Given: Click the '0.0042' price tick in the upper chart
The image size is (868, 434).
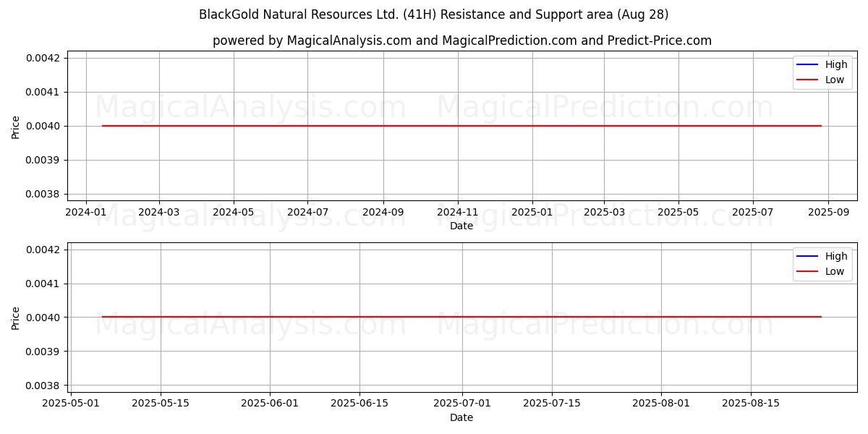Looking at the screenshot, I should [45, 58].
